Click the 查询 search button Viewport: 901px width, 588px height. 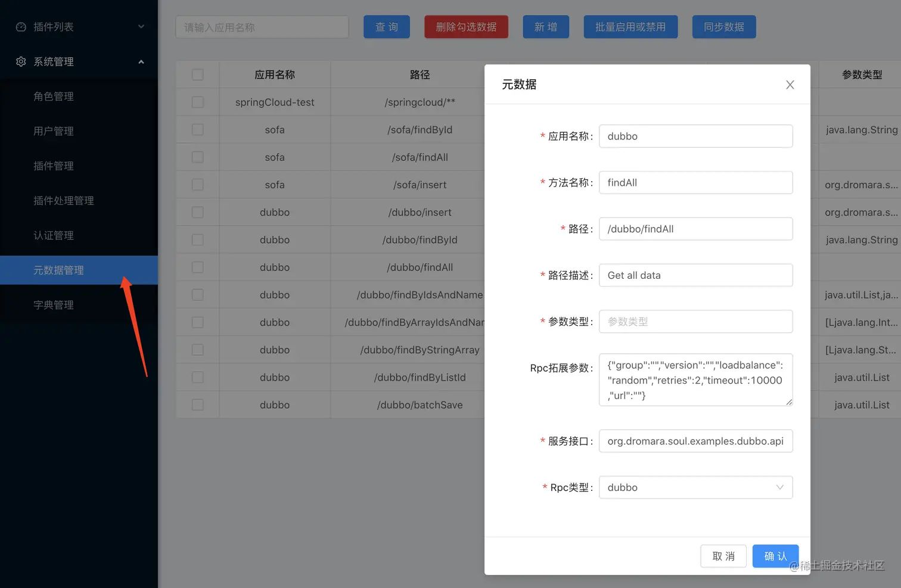point(387,27)
